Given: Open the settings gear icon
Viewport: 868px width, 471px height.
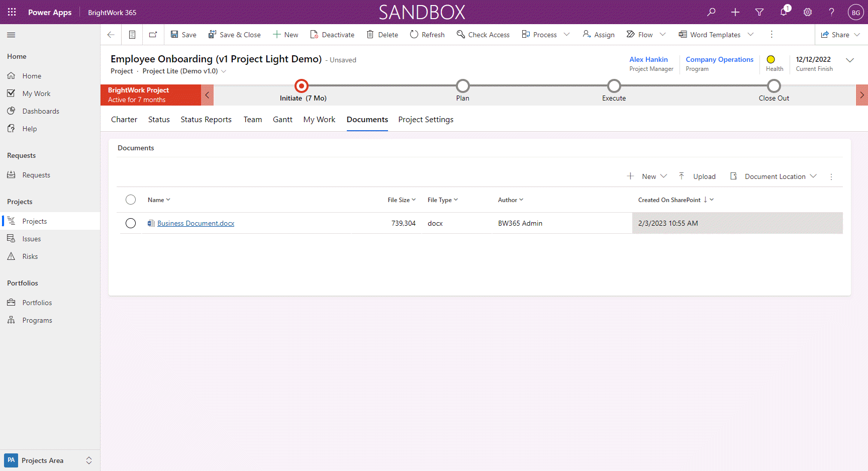Looking at the screenshot, I should (x=808, y=12).
